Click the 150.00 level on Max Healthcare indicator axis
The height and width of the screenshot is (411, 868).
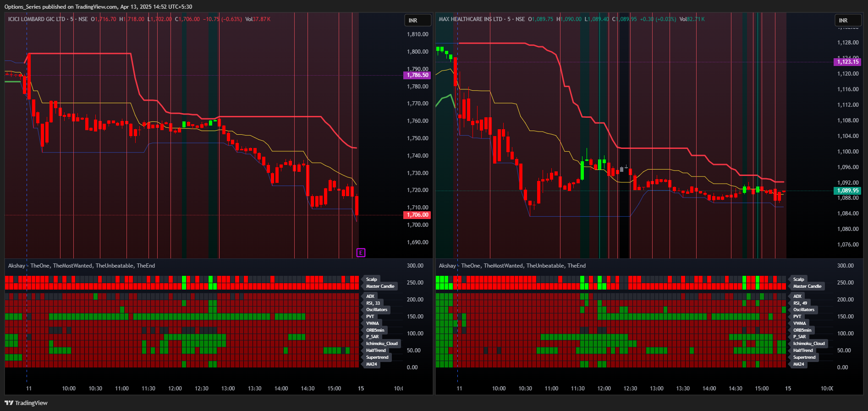(x=846, y=317)
